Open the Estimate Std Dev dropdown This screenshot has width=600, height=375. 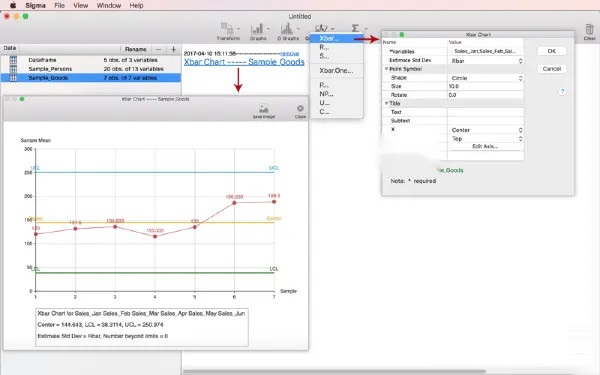point(486,61)
